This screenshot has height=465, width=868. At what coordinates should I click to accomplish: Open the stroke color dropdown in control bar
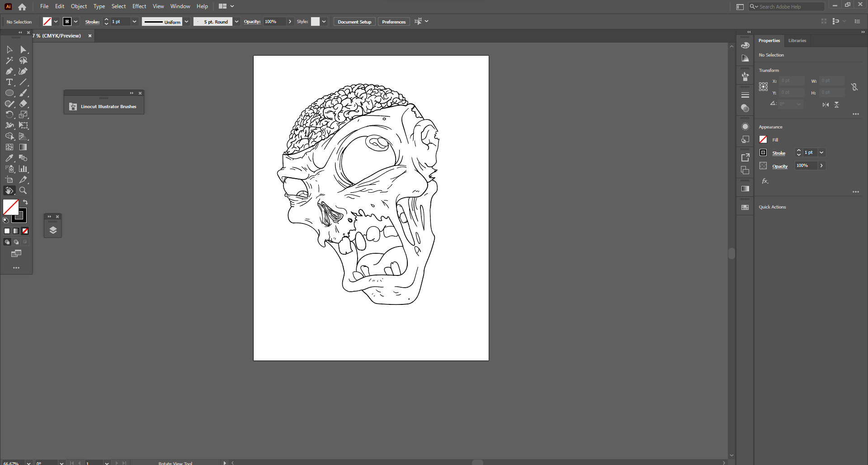tap(76, 21)
